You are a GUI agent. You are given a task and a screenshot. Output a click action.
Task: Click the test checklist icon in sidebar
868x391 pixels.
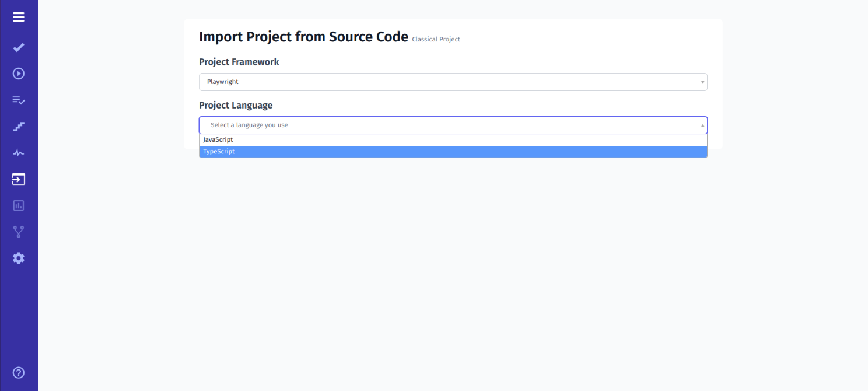point(17,100)
